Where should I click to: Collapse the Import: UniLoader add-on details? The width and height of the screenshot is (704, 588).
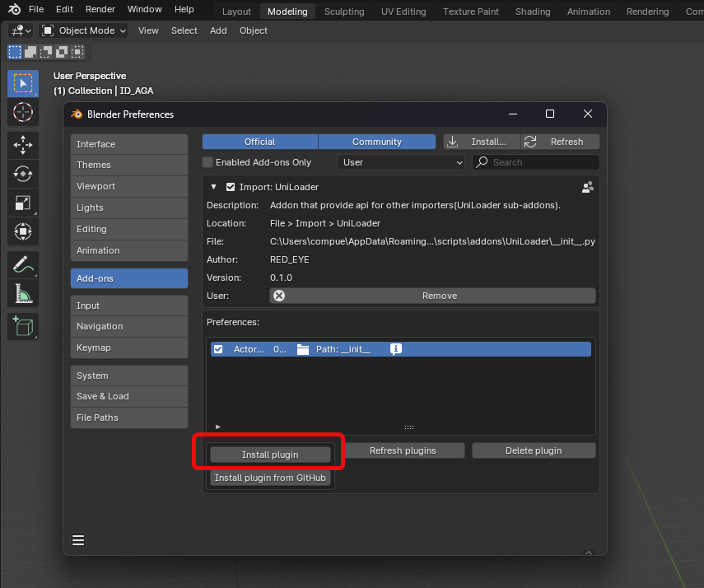214,187
